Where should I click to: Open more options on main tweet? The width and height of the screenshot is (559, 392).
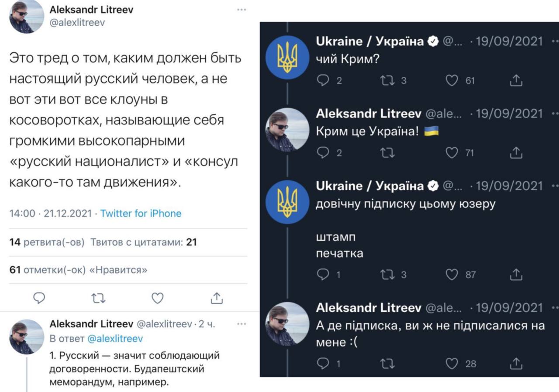(242, 10)
